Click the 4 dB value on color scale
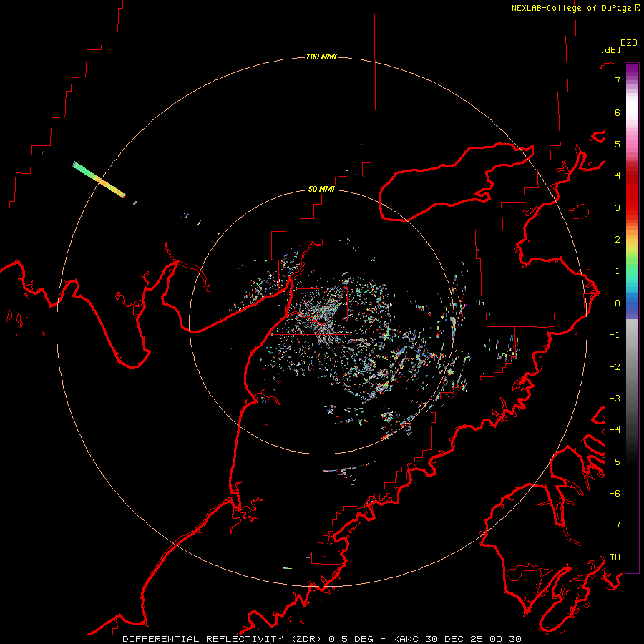The width and height of the screenshot is (644, 644). point(618,176)
